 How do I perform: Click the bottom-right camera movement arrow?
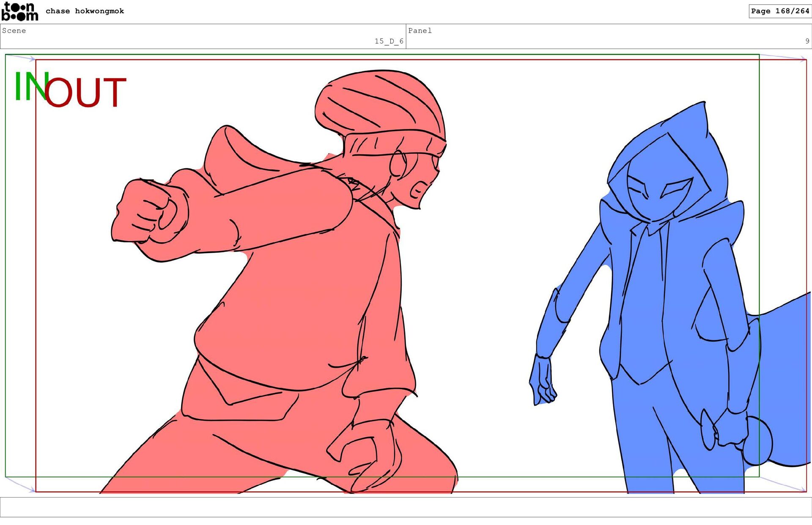pos(783,484)
